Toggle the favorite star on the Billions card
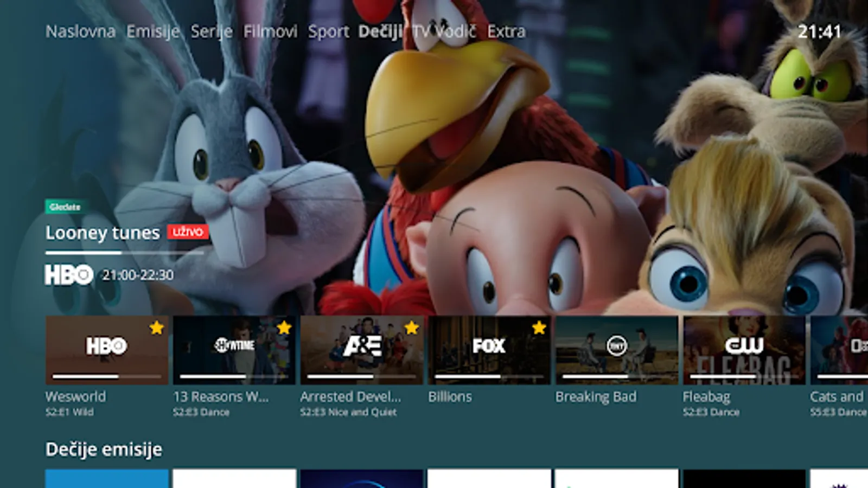This screenshot has height=488, width=868. pos(539,328)
